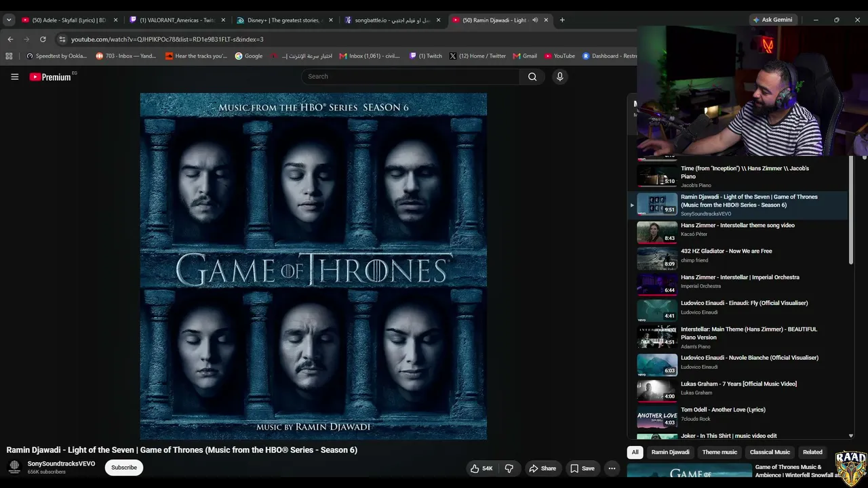Viewport: 868px width, 488px height.
Task: Play Tom Odell - Another Love (Lyrics)
Action: tap(739, 416)
